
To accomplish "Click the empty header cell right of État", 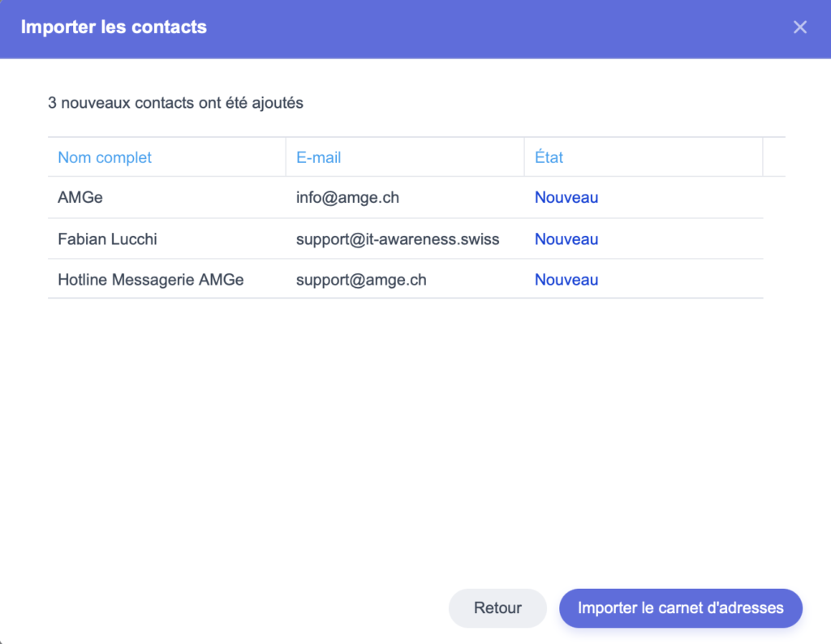I will tap(774, 157).
